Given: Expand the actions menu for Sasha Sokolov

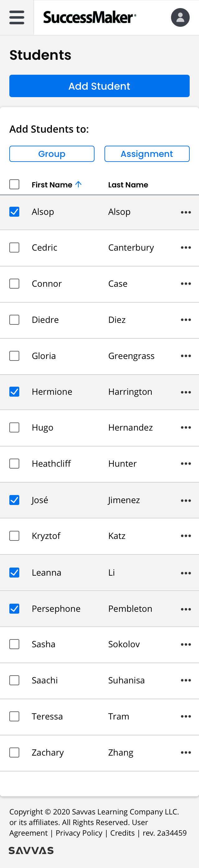Looking at the screenshot, I should [x=186, y=644].
